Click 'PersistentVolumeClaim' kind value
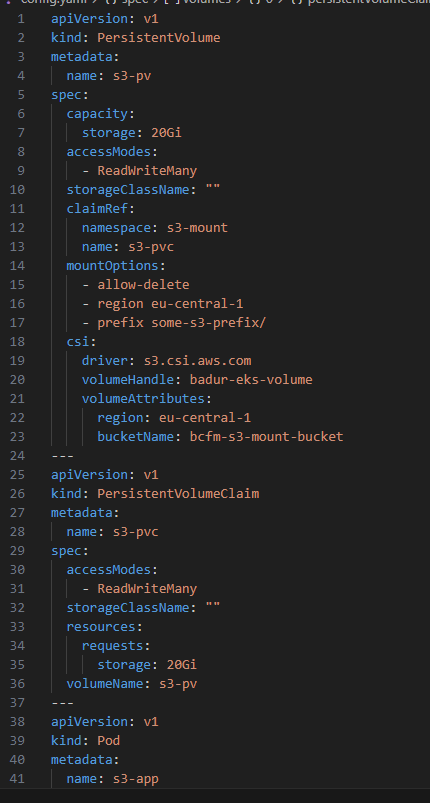The height and width of the screenshot is (803, 432). pyautogui.click(x=178, y=494)
